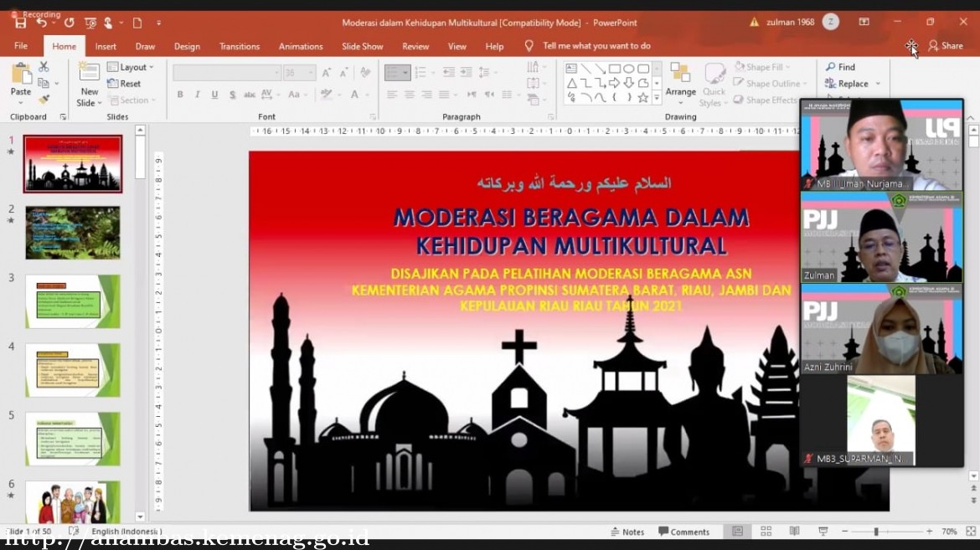Viewport: 980px width, 550px height.
Task: Expand the shapes gallery More arrow
Action: click(657, 99)
